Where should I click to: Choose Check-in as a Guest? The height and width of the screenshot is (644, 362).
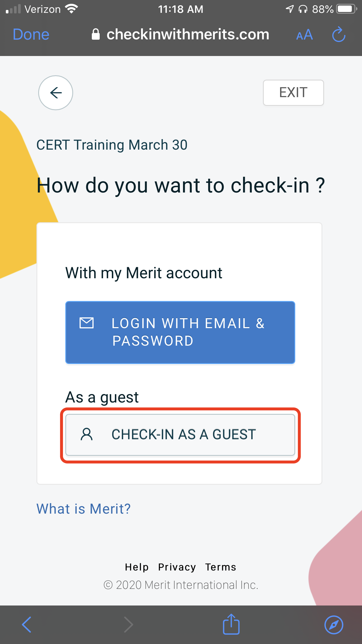tap(180, 435)
